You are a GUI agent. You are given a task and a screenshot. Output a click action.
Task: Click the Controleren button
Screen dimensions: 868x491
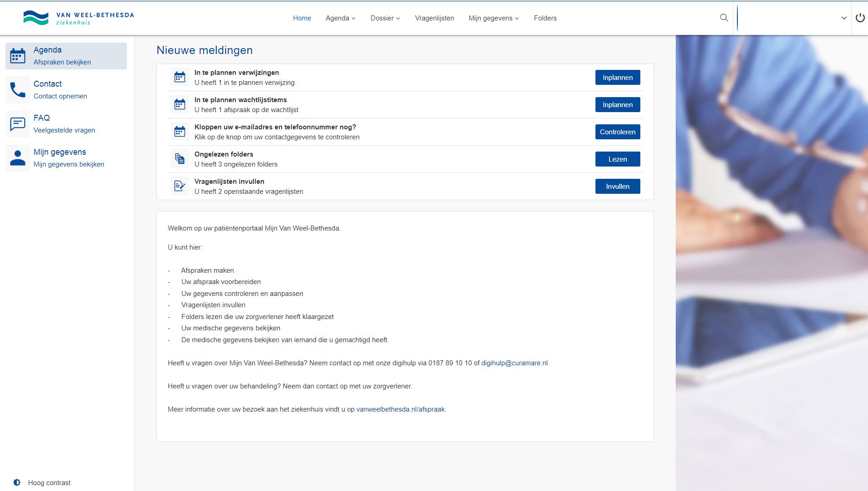(618, 132)
